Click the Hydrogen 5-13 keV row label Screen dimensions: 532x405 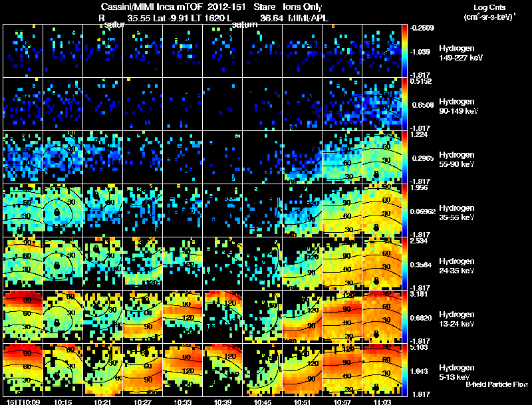pos(457,372)
